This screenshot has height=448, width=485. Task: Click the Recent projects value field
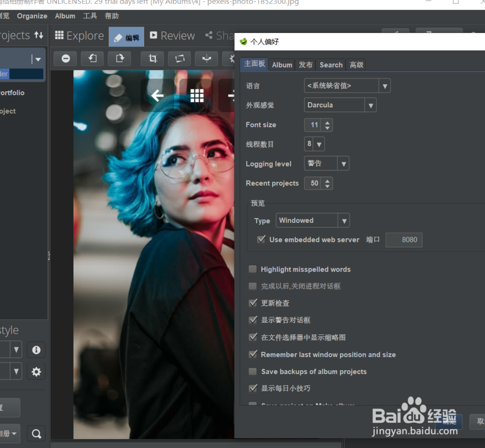(314, 183)
